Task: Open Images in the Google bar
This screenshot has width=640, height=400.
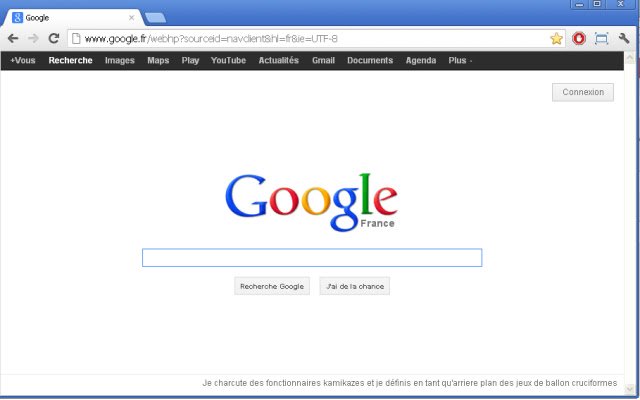Action: pos(120,60)
